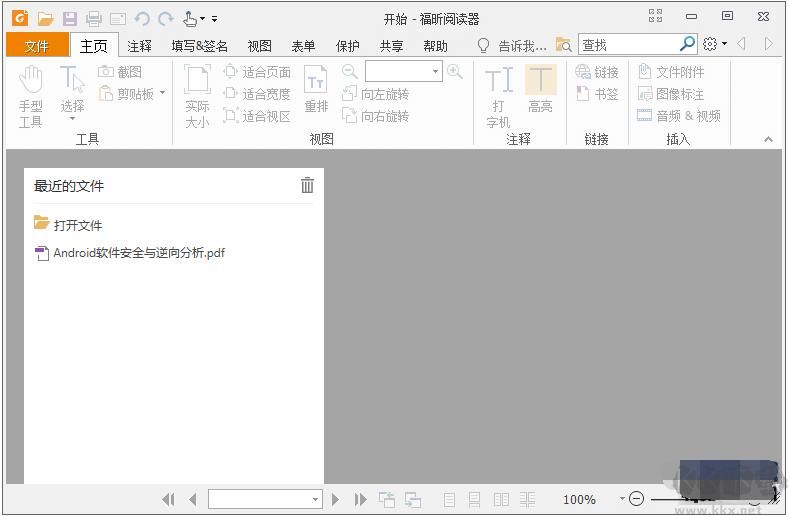Click the save icon in quick access toolbar
Screen dimensions: 789x517
pos(69,19)
